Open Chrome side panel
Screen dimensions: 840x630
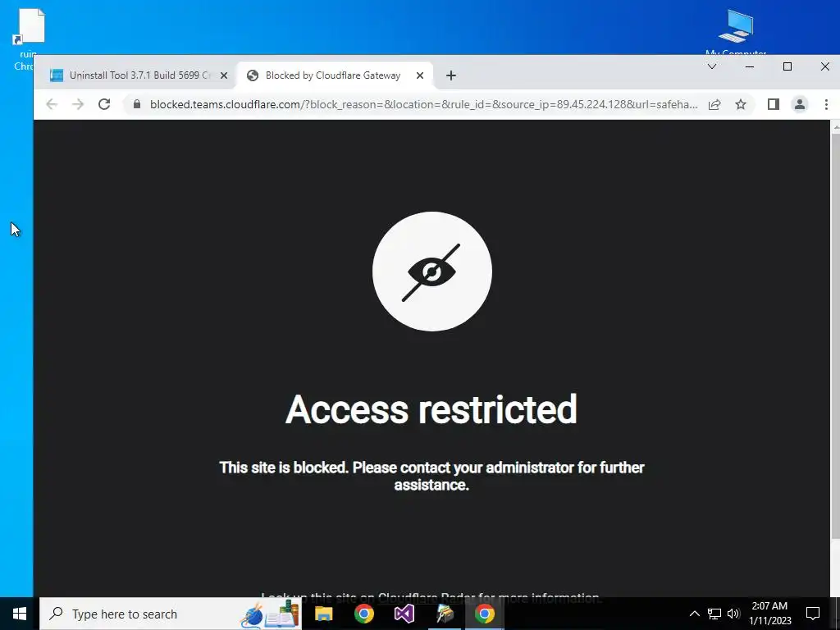773,104
